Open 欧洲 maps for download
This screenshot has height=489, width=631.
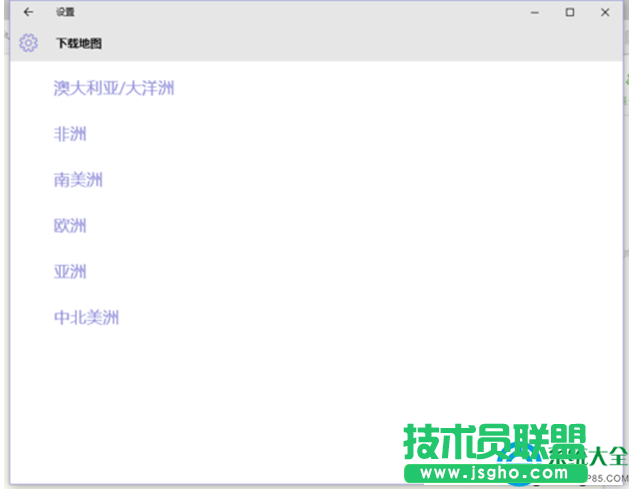(70, 226)
